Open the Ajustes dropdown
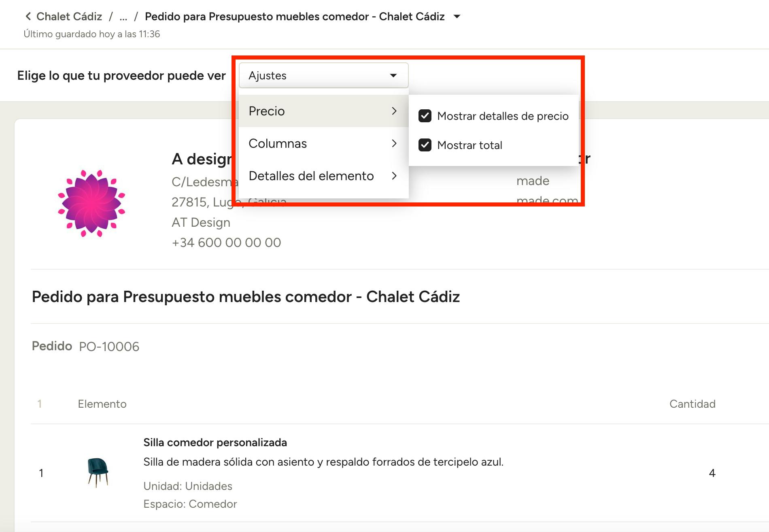769x532 pixels. point(323,76)
